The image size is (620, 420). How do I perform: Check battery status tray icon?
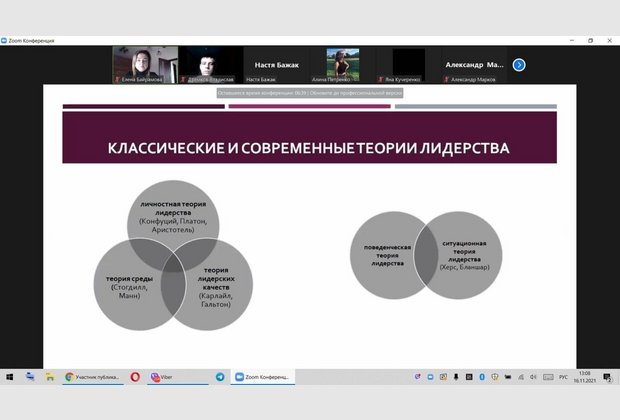508,377
